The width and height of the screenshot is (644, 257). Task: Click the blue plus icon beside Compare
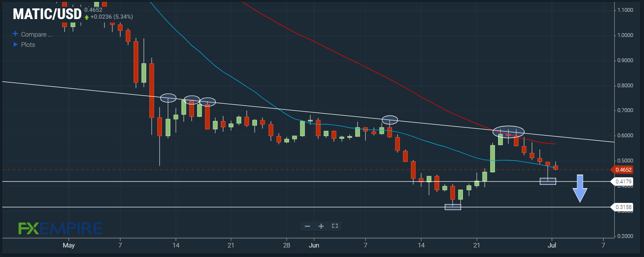click(15, 34)
